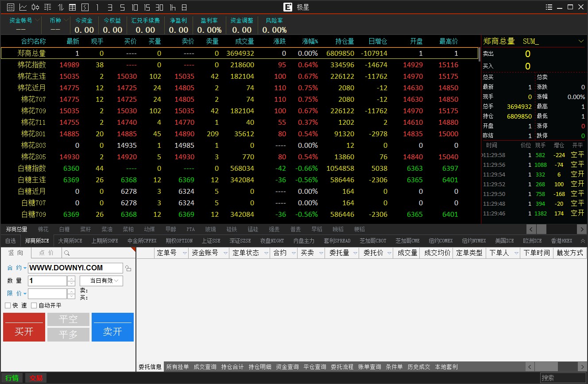This screenshot has width=588, height=384.
Task: Click the 平多 close-long button
Action: (x=68, y=334)
